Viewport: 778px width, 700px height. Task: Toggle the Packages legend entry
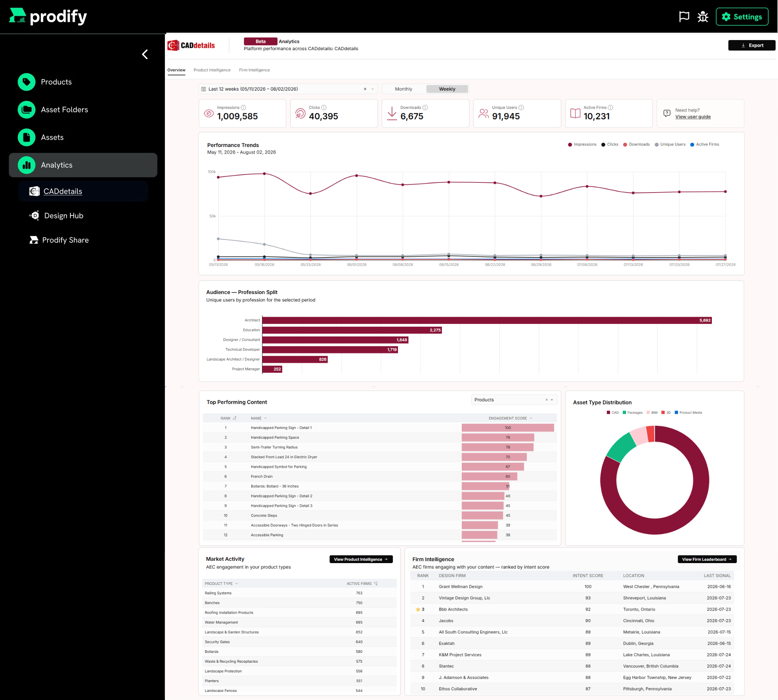633,413
